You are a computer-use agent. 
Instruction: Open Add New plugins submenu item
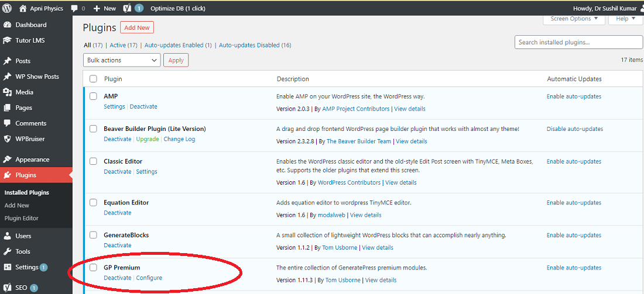pyautogui.click(x=17, y=205)
